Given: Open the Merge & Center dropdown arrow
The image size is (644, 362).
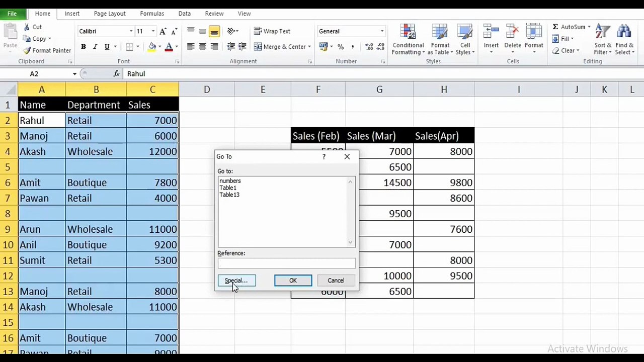Looking at the screenshot, I should click(x=309, y=47).
